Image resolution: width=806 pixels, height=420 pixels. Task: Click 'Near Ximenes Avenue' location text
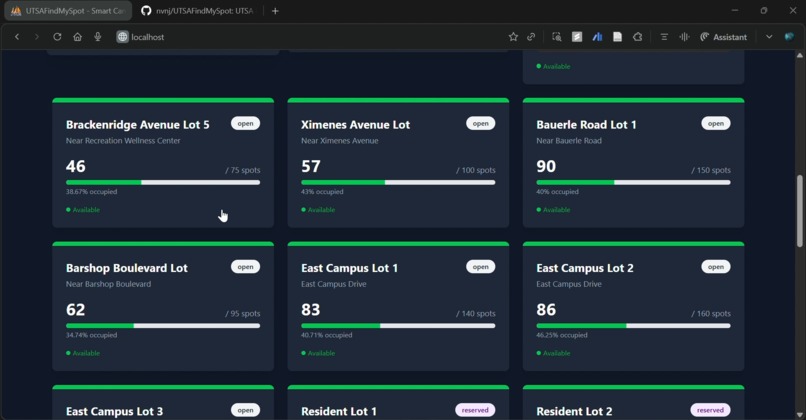[340, 141]
